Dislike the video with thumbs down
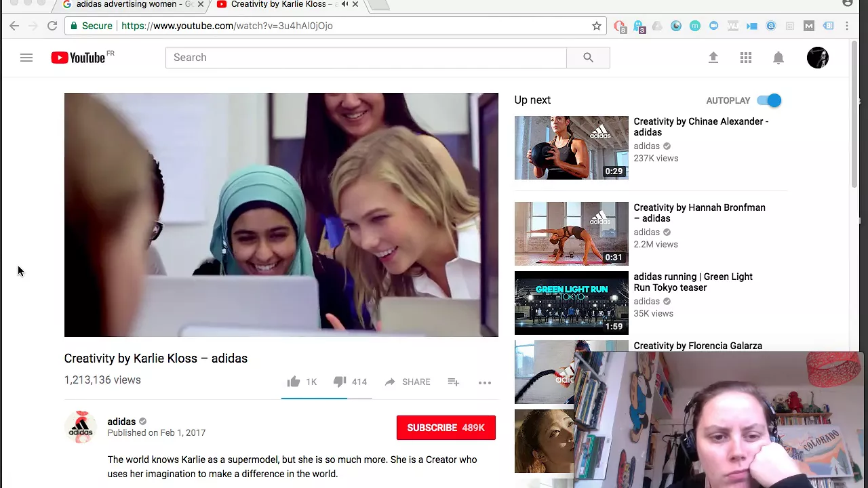 point(340,382)
